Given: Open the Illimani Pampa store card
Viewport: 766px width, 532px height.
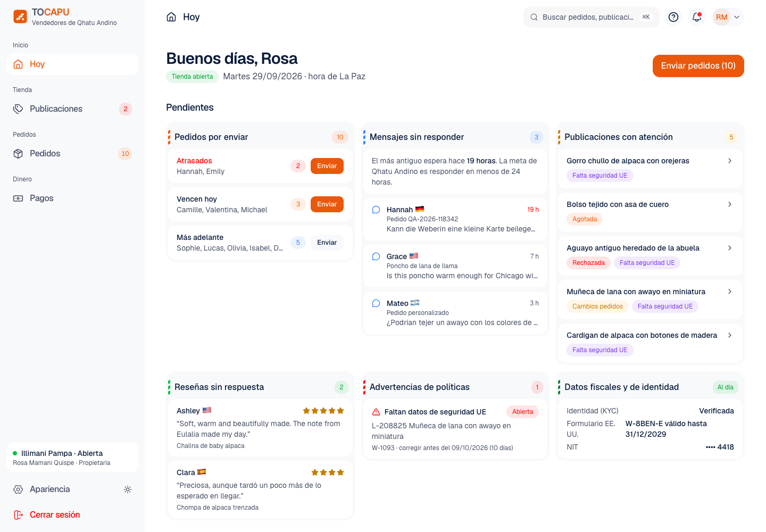Looking at the screenshot, I should click(72, 458).
